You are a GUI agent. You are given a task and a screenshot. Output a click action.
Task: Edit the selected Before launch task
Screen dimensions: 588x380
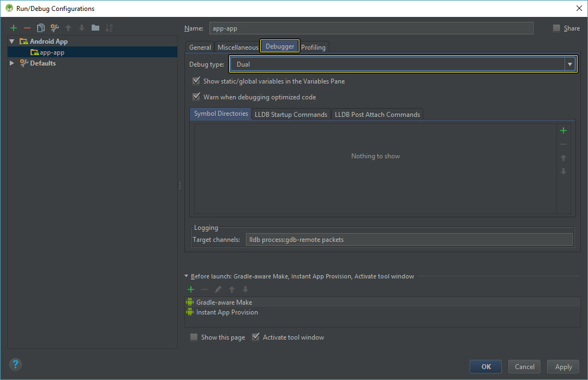coord(218,289)
